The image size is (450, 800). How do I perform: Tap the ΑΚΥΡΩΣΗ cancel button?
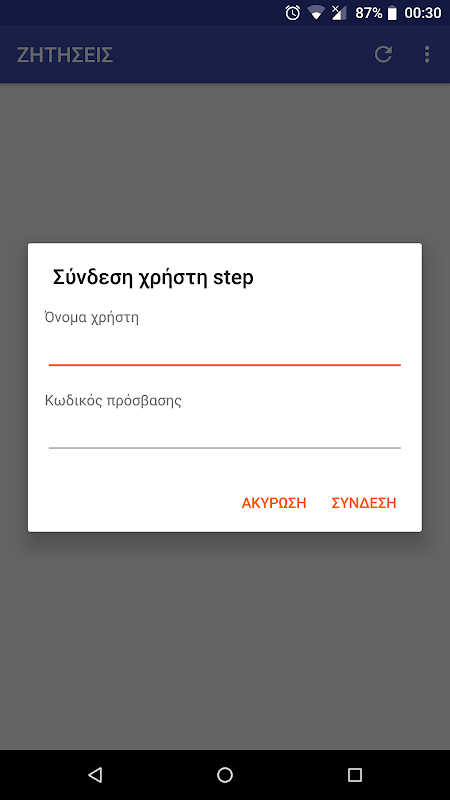click(x=274, y=503)
